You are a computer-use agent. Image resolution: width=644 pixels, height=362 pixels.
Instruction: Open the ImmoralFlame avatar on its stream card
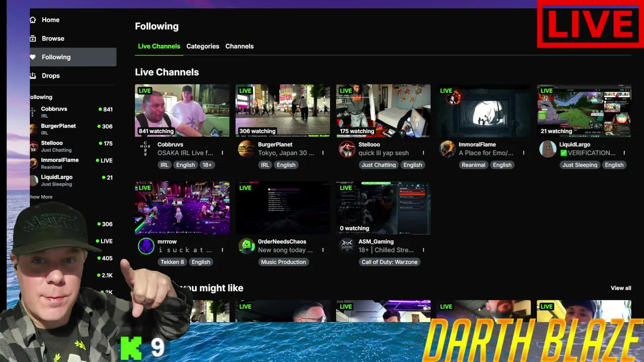tap(447, 149)
